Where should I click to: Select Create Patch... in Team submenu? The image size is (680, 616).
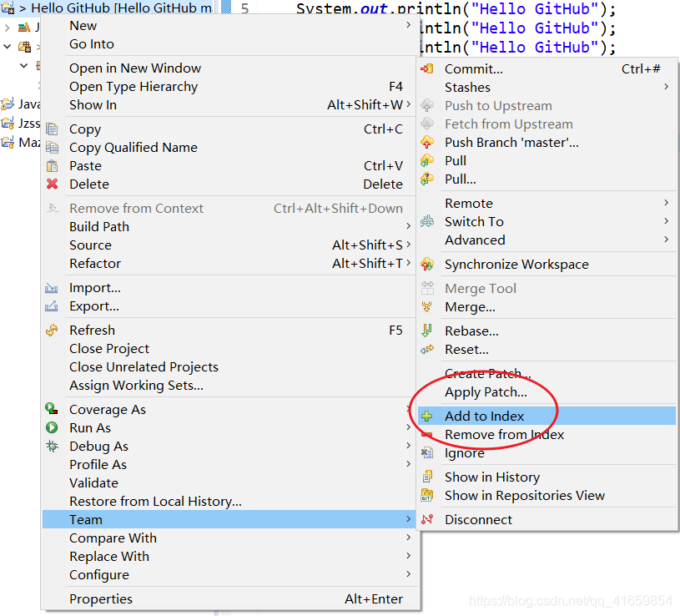[x=487, y=373]
